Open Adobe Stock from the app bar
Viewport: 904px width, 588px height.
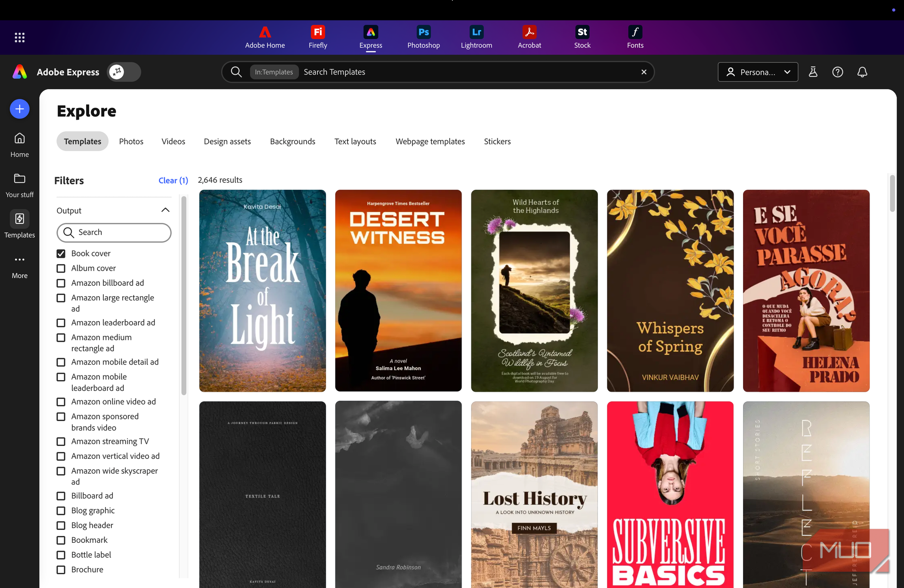pyautogui.click(x=582, y=37)
